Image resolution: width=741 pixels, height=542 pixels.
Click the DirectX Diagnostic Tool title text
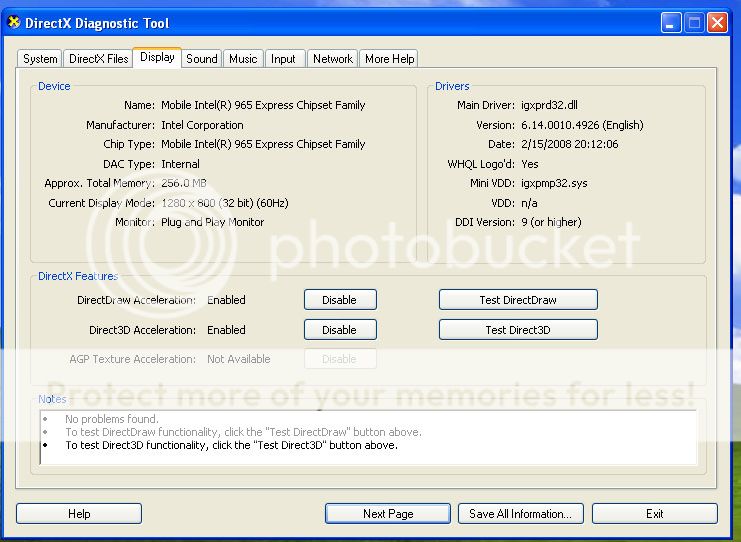[97, 23]
